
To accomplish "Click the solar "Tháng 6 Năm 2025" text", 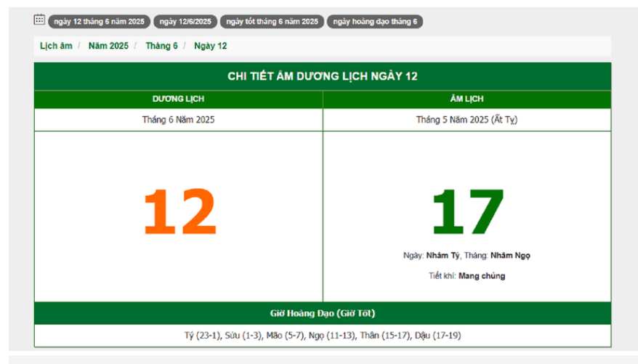I will (178, 120).
